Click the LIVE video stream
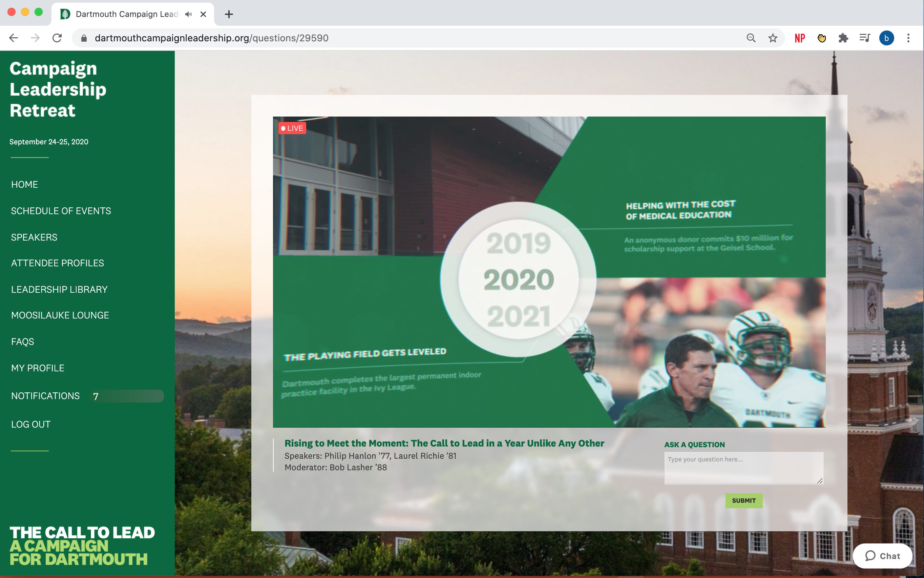 tap(549, 271)
